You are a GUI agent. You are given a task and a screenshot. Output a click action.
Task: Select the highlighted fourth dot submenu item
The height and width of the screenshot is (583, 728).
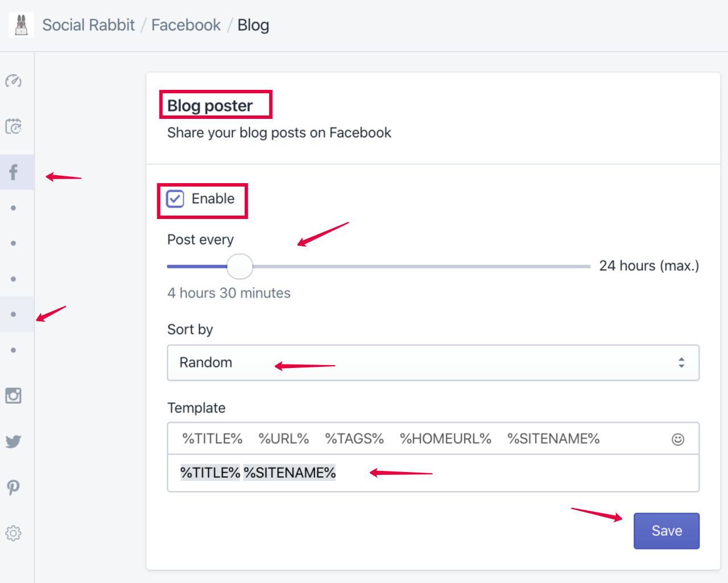click(14, 315)
